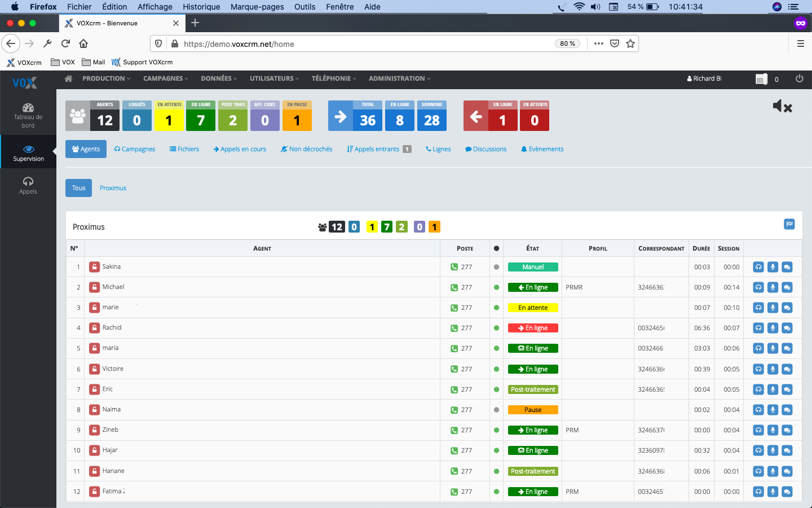812x508 pixels.
Task: Click microphone icon in Victoire's row
Action: pos(773,369)
